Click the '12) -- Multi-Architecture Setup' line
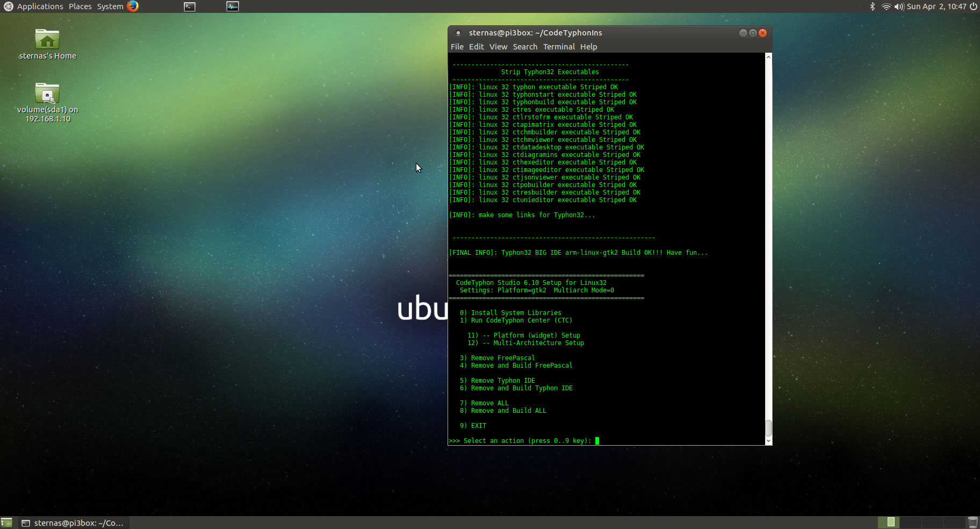Viewport: 980px width, 529px height. [x=525, y=343]
